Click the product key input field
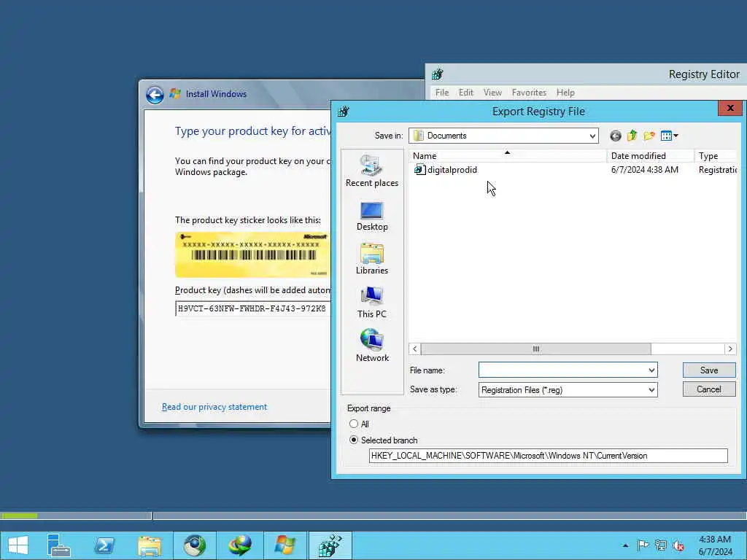747x560 pixels. coord(253,309)
